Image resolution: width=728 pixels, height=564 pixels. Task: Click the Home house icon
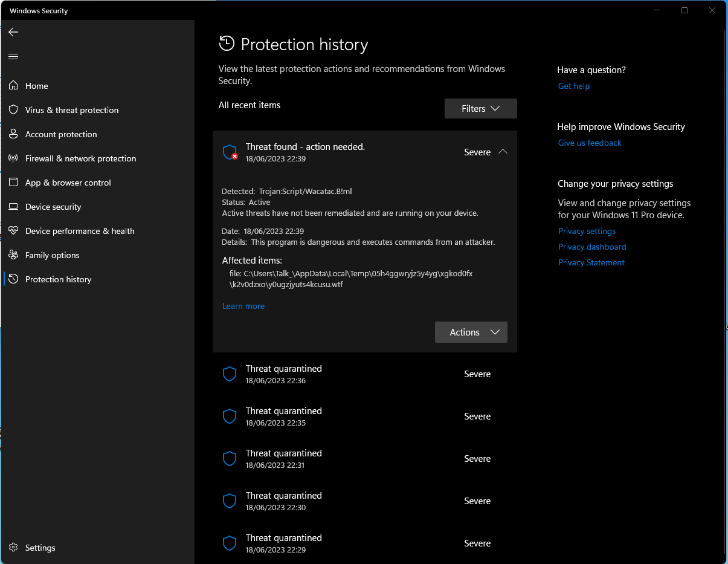click(13, 86)
